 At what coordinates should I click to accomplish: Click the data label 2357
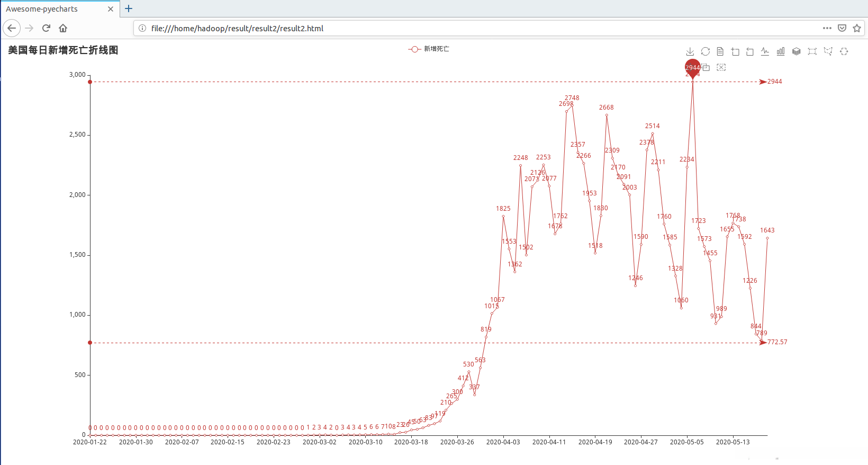click(578, 145)
